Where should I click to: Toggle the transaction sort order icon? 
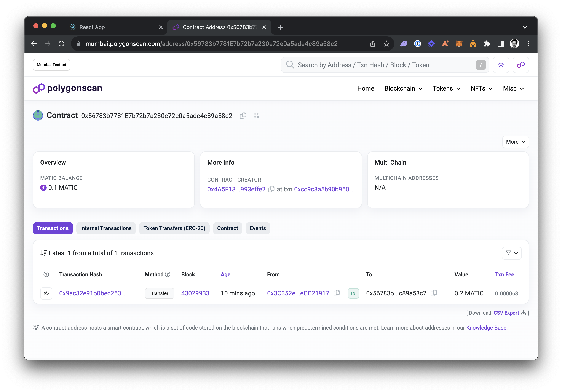(44, 253)
